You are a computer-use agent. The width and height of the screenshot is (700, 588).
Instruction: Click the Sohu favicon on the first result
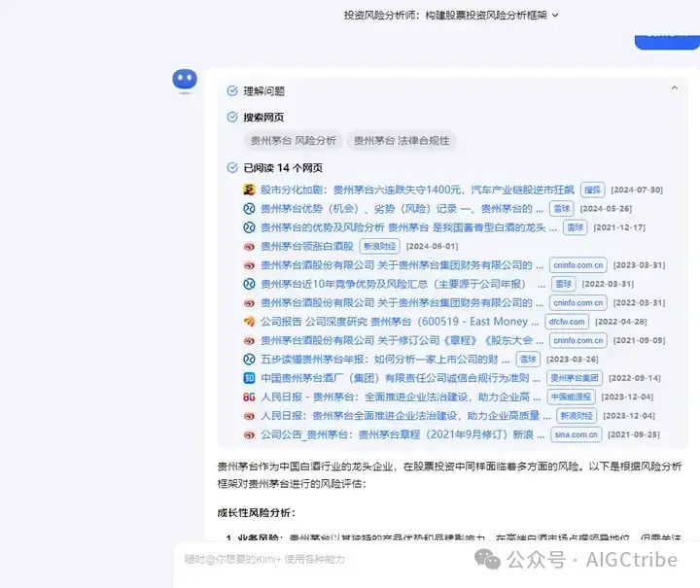[x=249, y=190]
